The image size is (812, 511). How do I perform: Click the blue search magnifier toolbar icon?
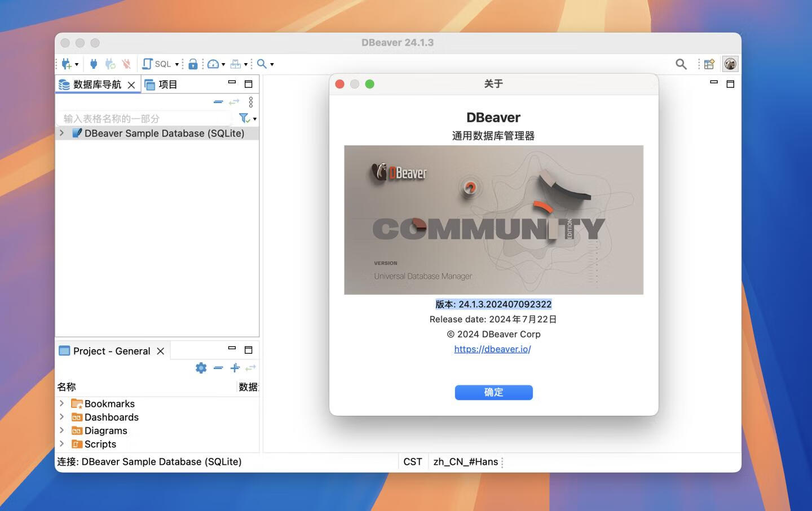coord(262,64)
